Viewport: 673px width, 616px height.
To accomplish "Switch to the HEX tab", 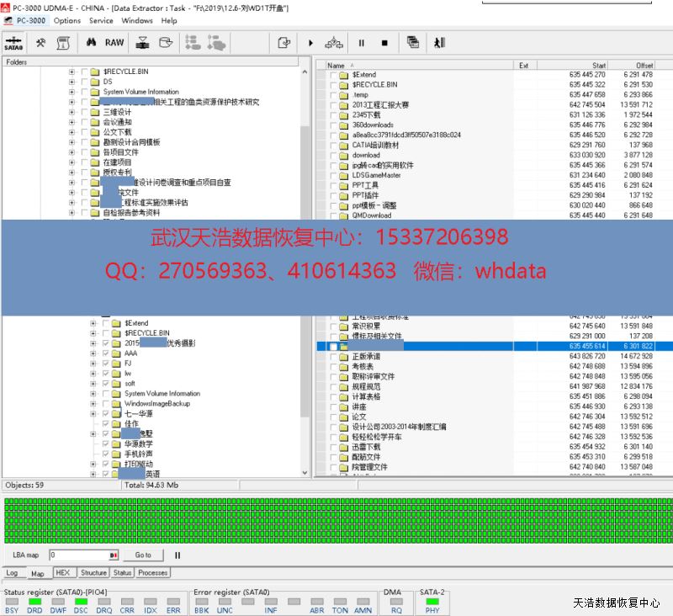I will (x=62, y=573).
